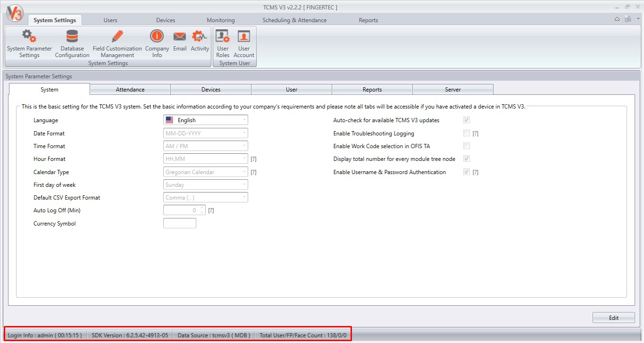Decrease Auto Log Off minutes with down arrow
Screen dimensions: 644x343
coord(202,213)
